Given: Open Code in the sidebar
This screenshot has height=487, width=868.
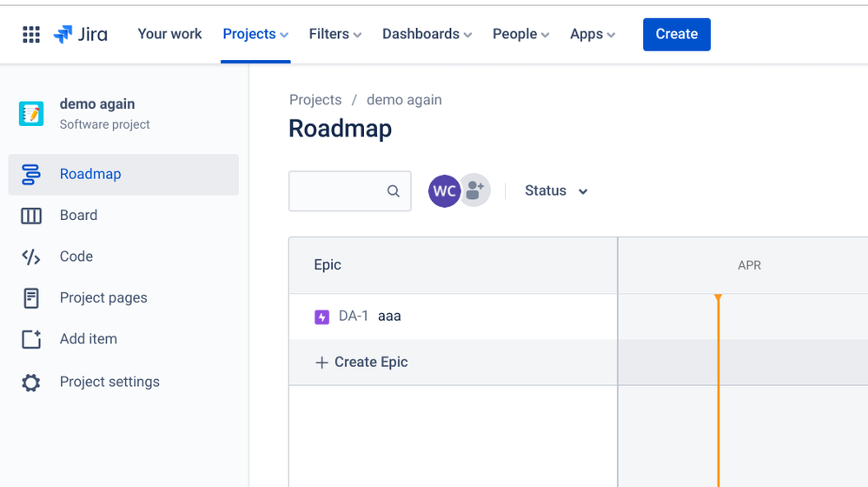Looking at the screenshot, I should pyautogui.click(x=123, y=257).
